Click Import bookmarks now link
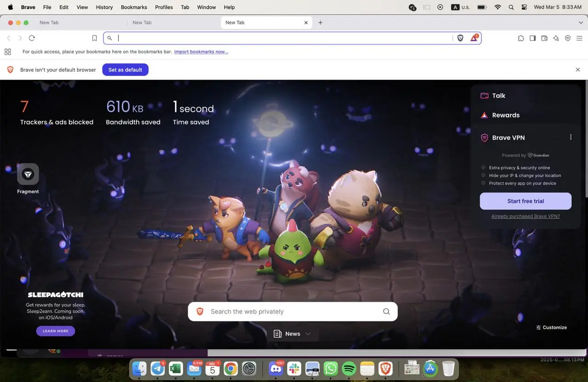Viewport: 588px width, 382px height. tap(201, 51)
